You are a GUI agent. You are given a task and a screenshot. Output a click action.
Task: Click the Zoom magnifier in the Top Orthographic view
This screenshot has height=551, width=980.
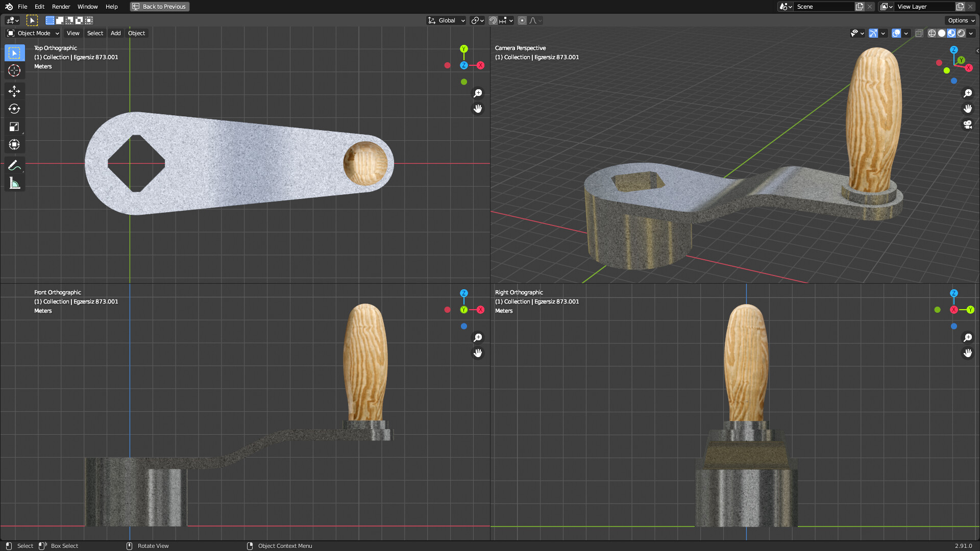[478, 93]
